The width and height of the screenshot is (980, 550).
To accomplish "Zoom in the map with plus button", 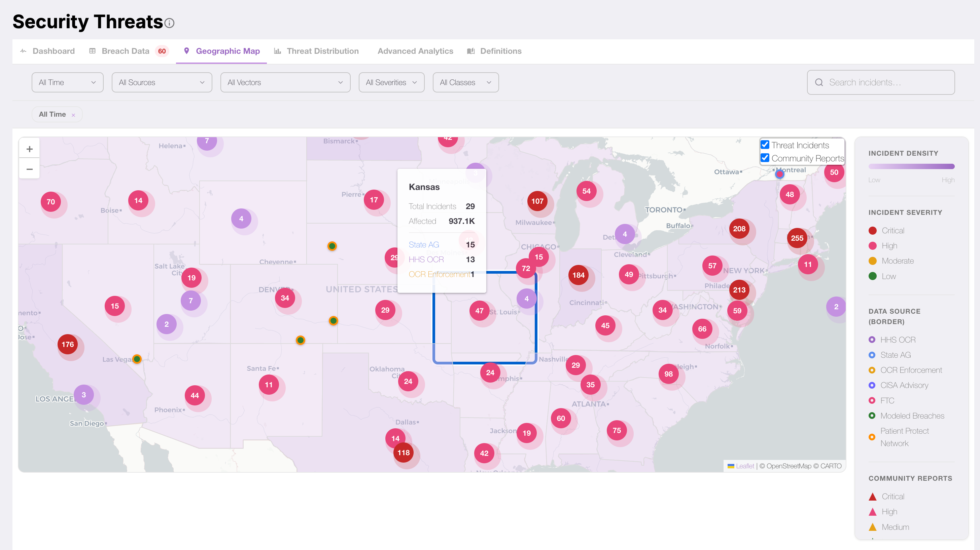I will coord(29,149).
